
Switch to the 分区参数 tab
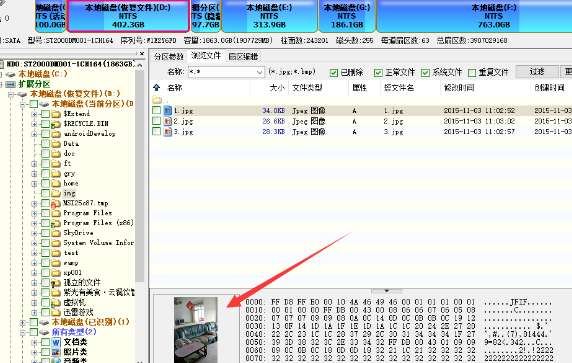coord(169,57)
